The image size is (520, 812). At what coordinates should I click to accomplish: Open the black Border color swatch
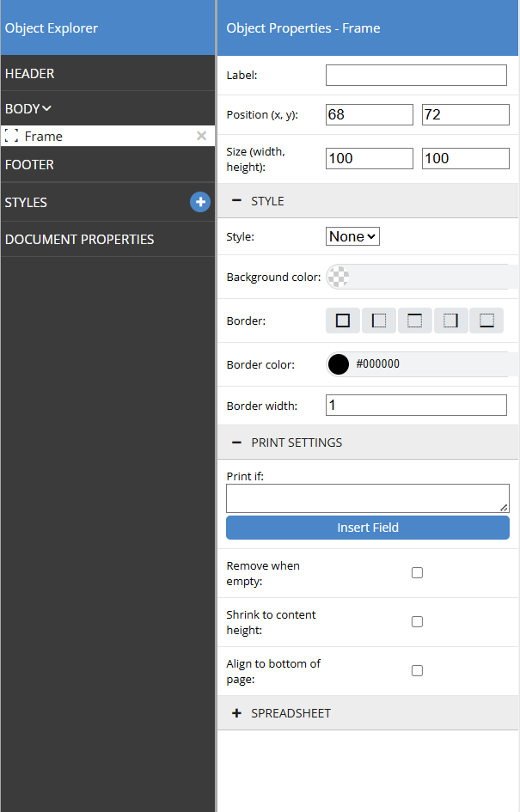tap(339, 364)
